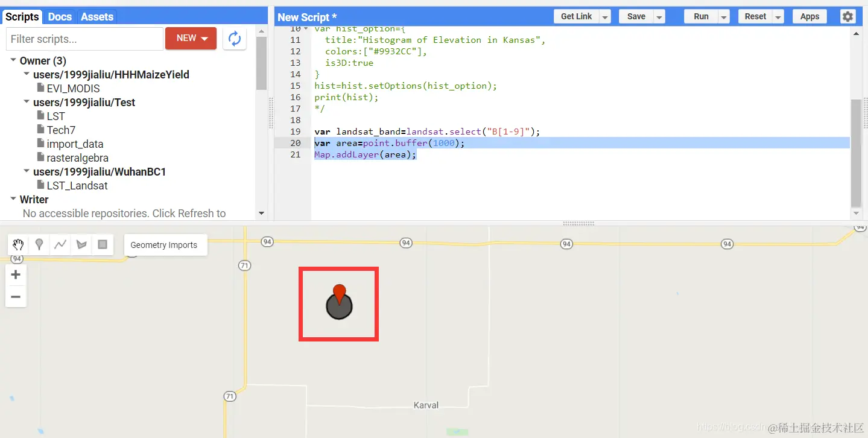
Task: Collapse users/1999jialiu/Test repository
Action: tap(27, 102)
